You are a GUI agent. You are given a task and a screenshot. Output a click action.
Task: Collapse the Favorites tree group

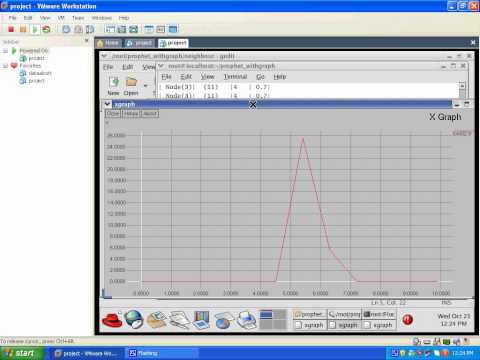coord(5,66)
